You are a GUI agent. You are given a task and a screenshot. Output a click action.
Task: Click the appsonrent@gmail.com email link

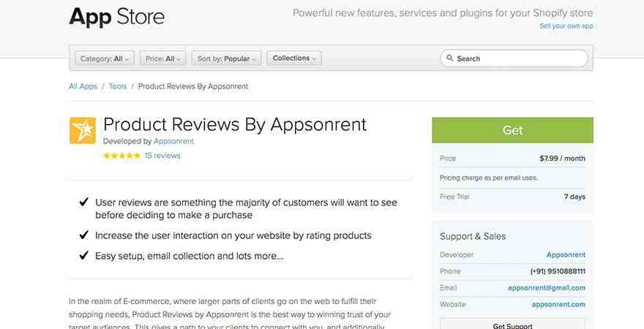click(x=547, y=288)
